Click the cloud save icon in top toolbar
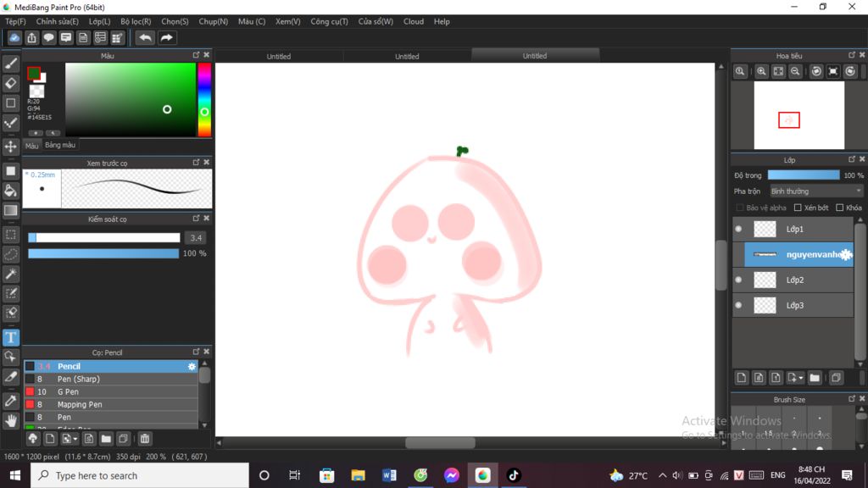The height and width of the screenshot is (488, 868). pyautogui.click(x=14, y=37)
